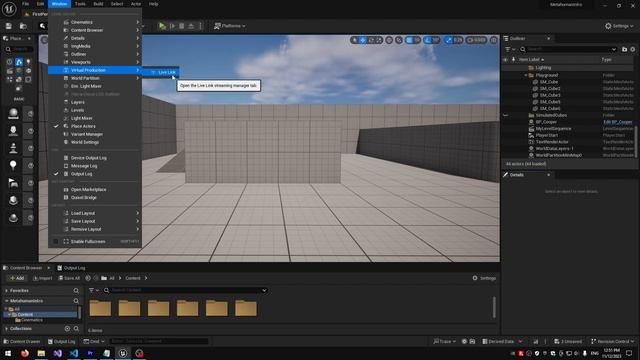Select PlayerStart in the Outliner
640x360 pixels.
(x=547, y=135)
